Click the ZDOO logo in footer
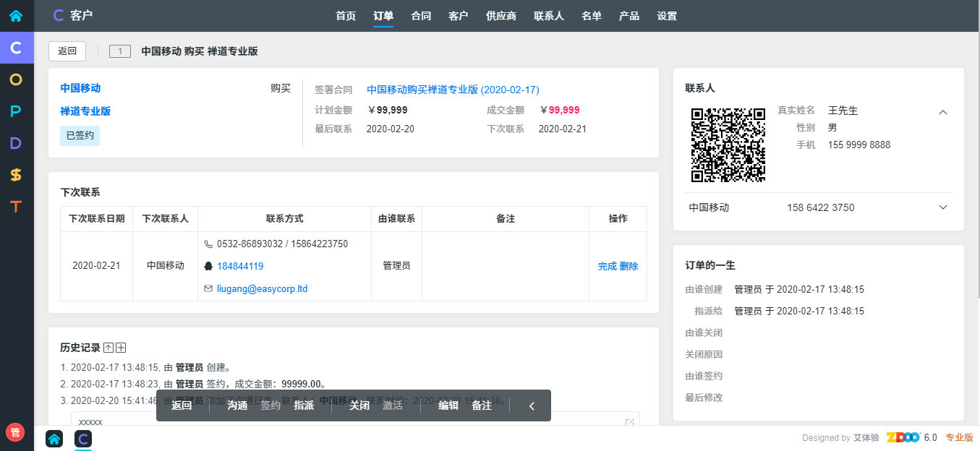This screenshot has width=980, height=451. click(x=903, y=437)
